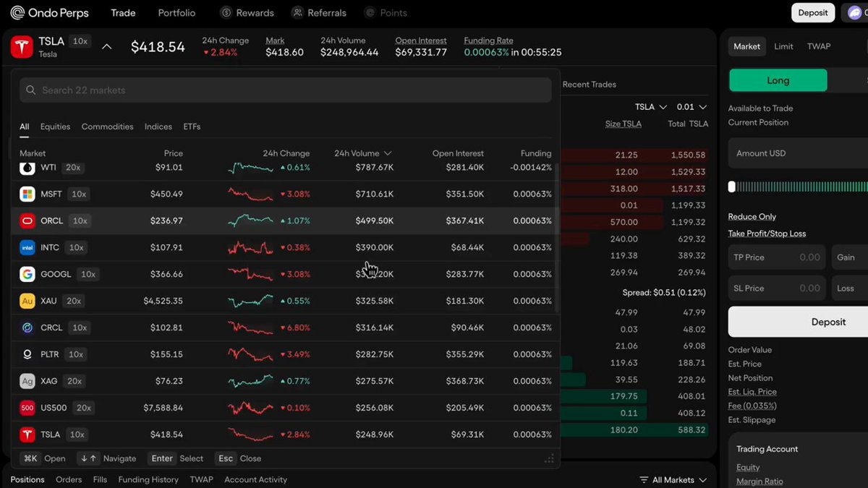868x488 pixels.
Task: Click the Est. Liq. Price link
Action: 752,392
